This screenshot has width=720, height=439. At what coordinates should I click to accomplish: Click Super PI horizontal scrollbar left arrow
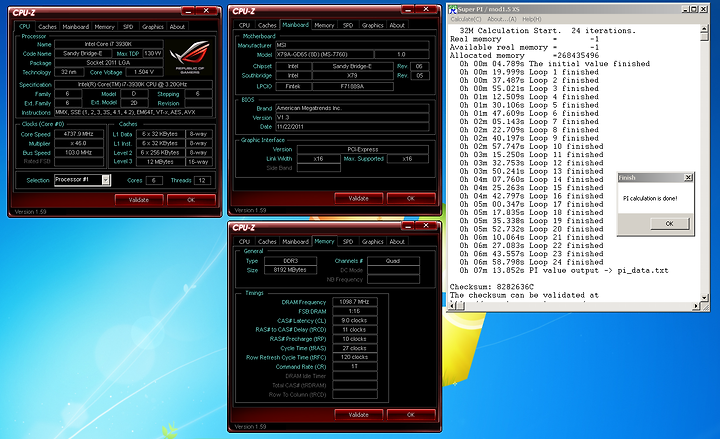453,306
